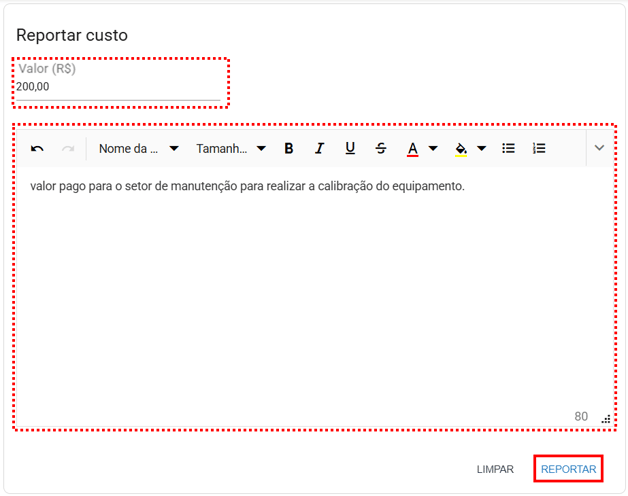Image resolution: width=628 pixels, height=496 pixels.
Task: Click the font color 'A' icon
Action: pyautogui.click(x=412, y=148)
